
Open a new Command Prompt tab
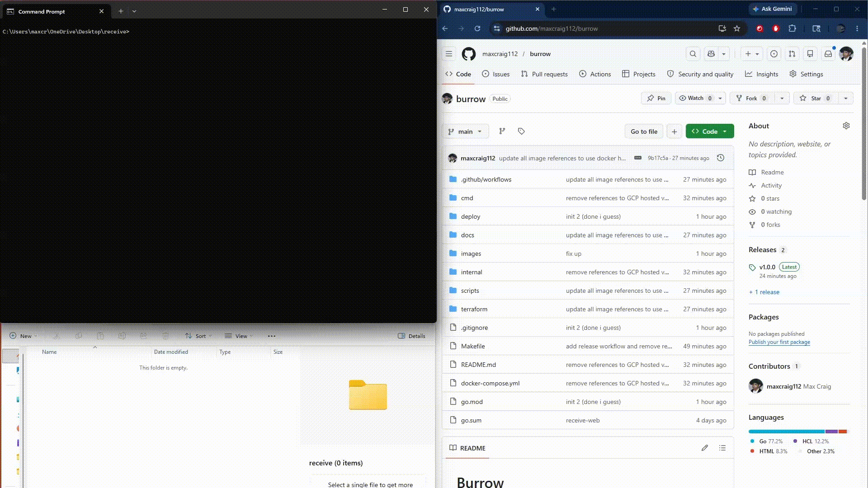[x=121, y=11]
